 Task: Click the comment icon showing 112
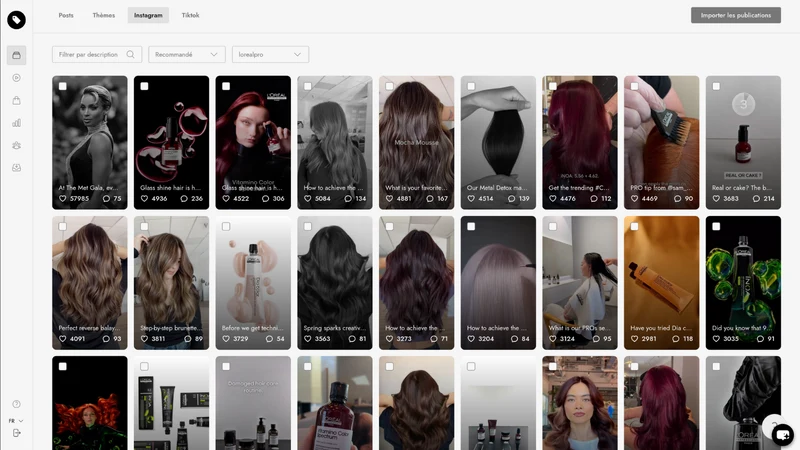tap(594, 198)
